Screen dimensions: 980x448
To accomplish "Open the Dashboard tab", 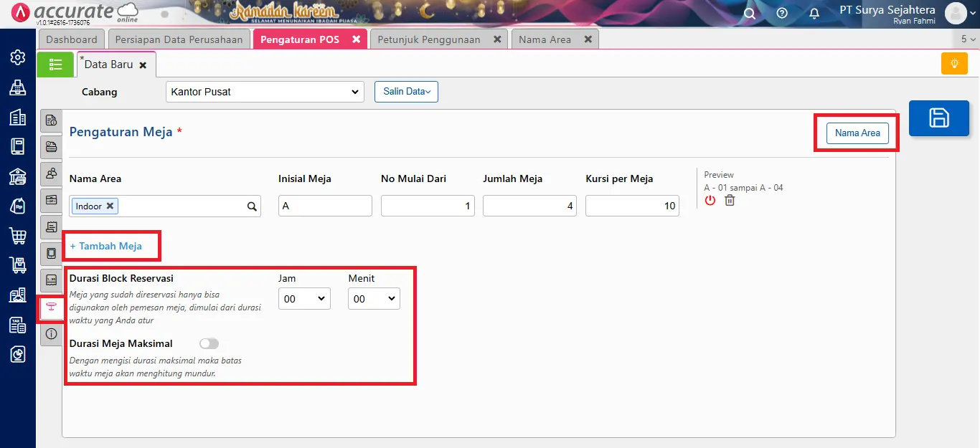I will tap(71, 39).
